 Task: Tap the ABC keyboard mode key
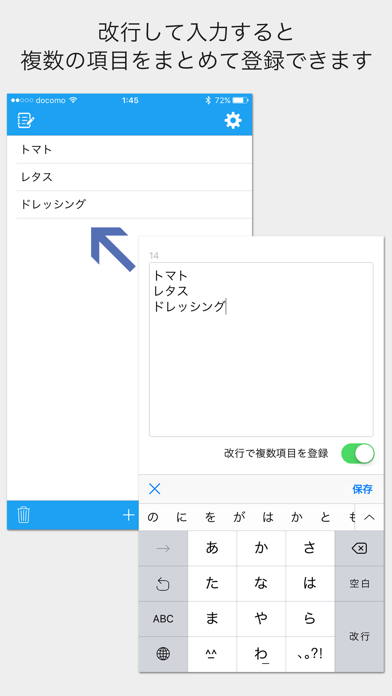(163, 619)
